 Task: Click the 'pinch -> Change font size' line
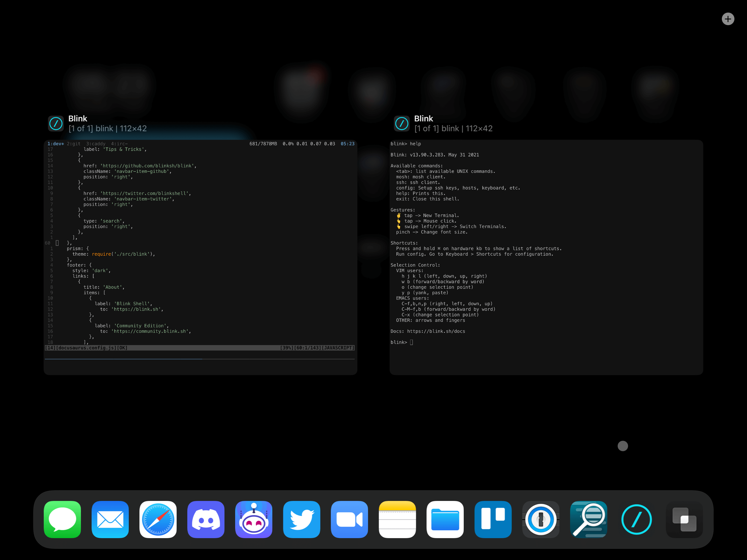point(432,232)
